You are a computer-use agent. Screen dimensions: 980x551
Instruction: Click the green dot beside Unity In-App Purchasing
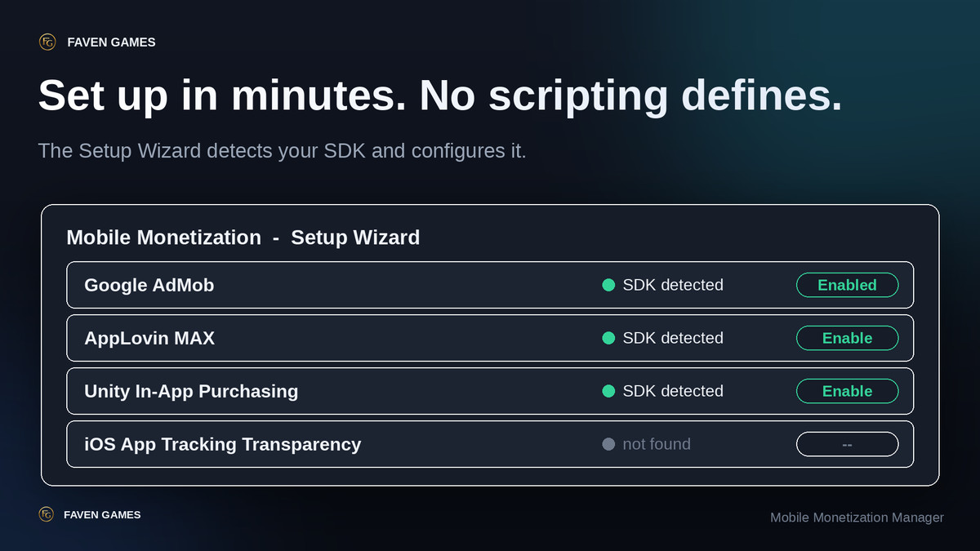pyautogui.click(x=608, y=391)
